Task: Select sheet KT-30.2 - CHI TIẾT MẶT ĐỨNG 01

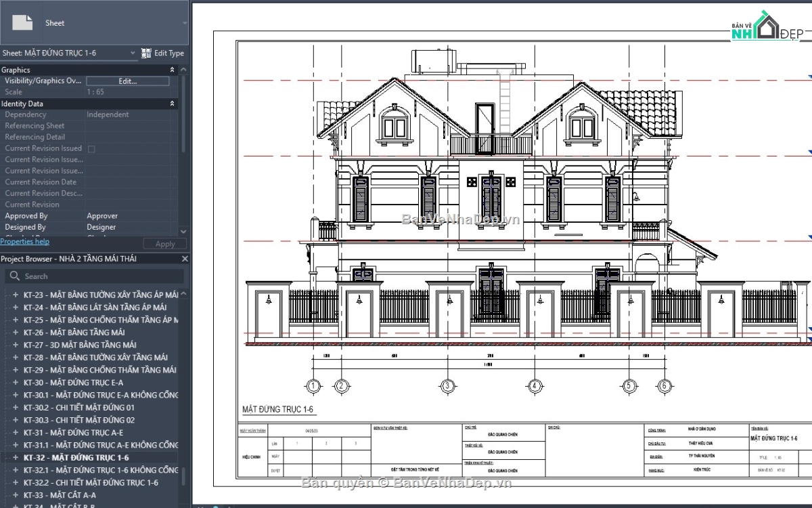Action: 78,408
